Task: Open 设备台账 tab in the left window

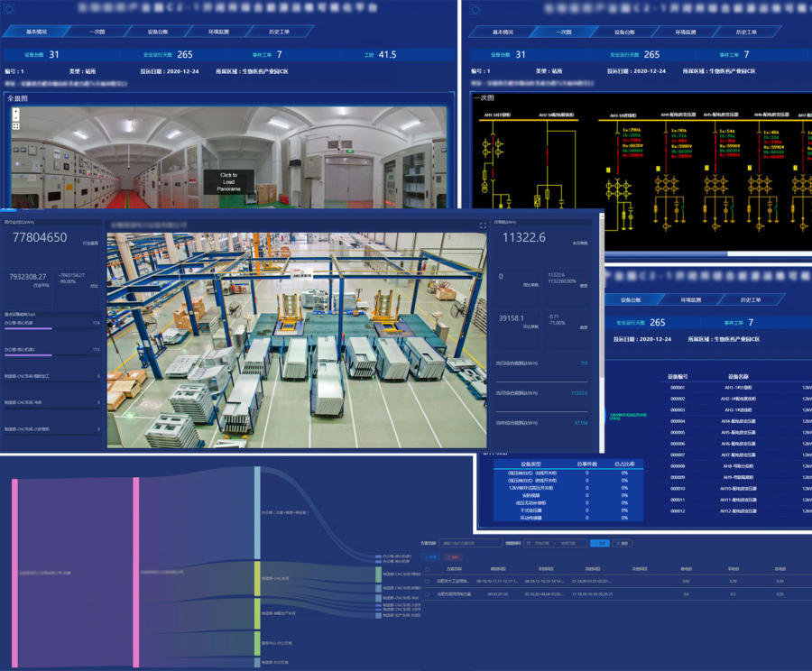Action: pos(158,31)
